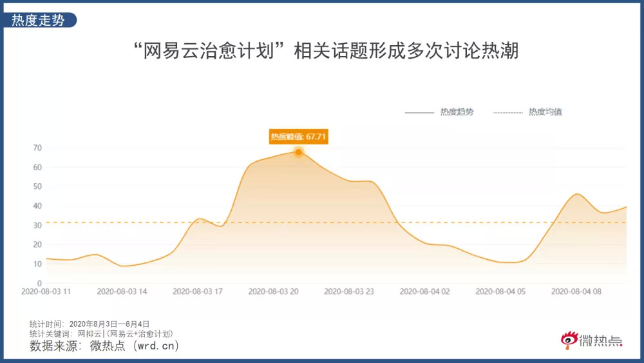The width and height of the screenshot is (644, 363).
Task: Select the 2020-08-03 20 axis label
Action: 273,291
